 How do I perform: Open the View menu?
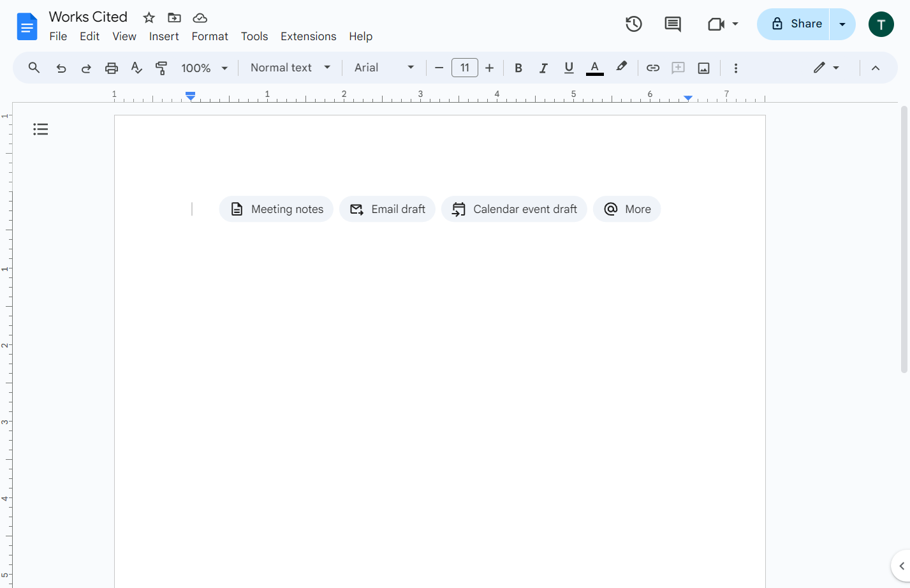(x=124, y=36)
